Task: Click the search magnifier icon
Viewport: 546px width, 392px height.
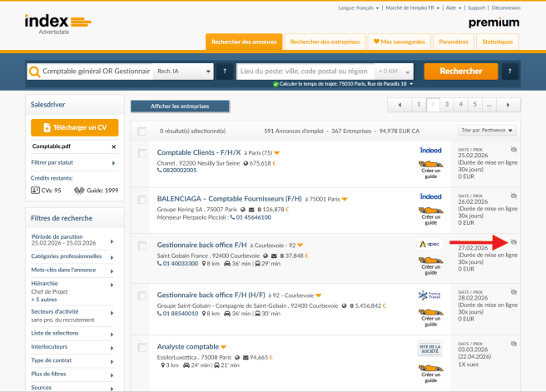Action: click(34, 72)
